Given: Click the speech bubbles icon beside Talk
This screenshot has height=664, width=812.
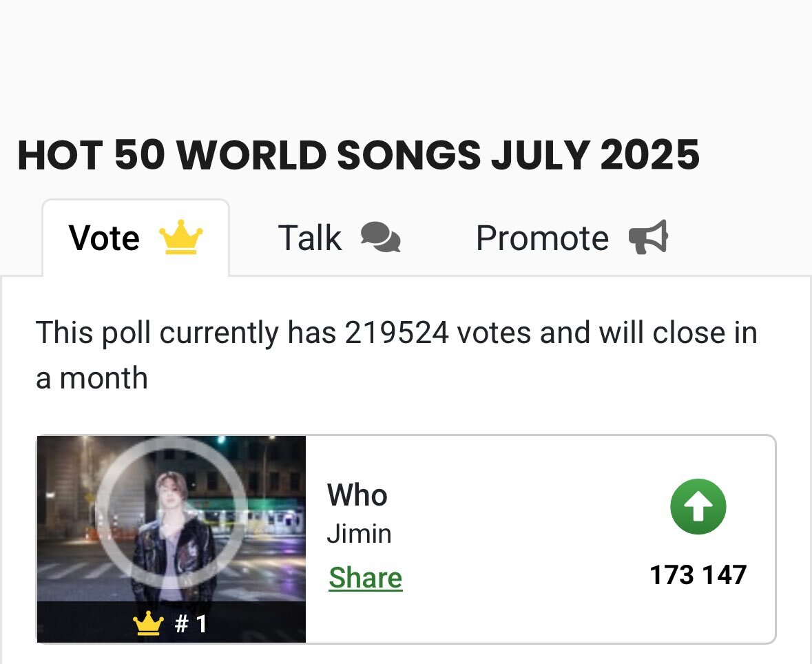Looking at the screenshot, I should pyautogui.click(x=381, y=237).
